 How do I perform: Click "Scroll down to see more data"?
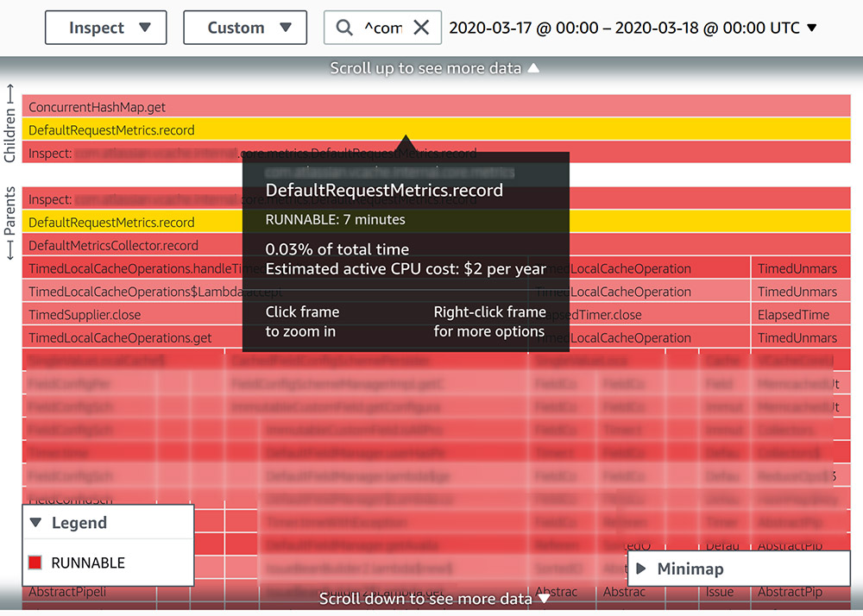pyautogui.click(x=434, y=599)
